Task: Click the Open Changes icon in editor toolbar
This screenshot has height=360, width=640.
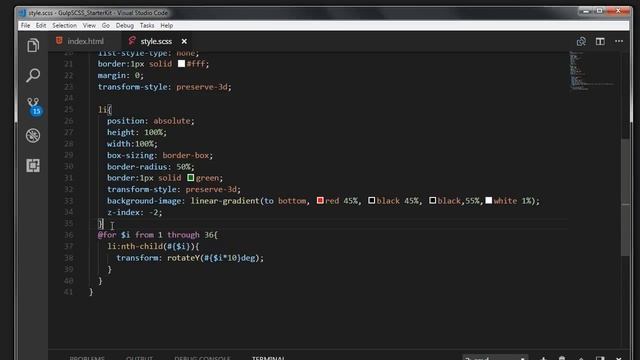Action: pyautogui.click(x=581, y=41)
